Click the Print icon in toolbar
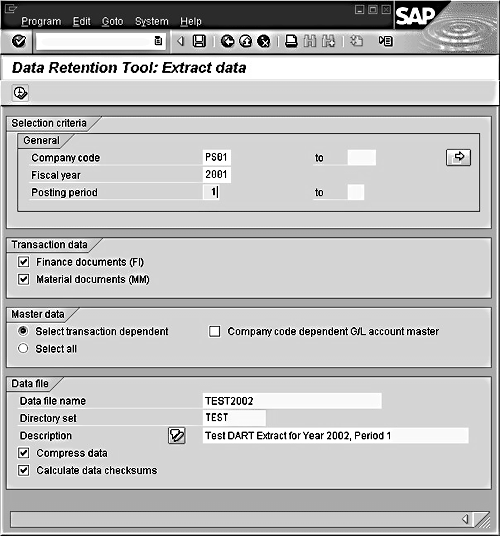 click(x=291, y=41)
